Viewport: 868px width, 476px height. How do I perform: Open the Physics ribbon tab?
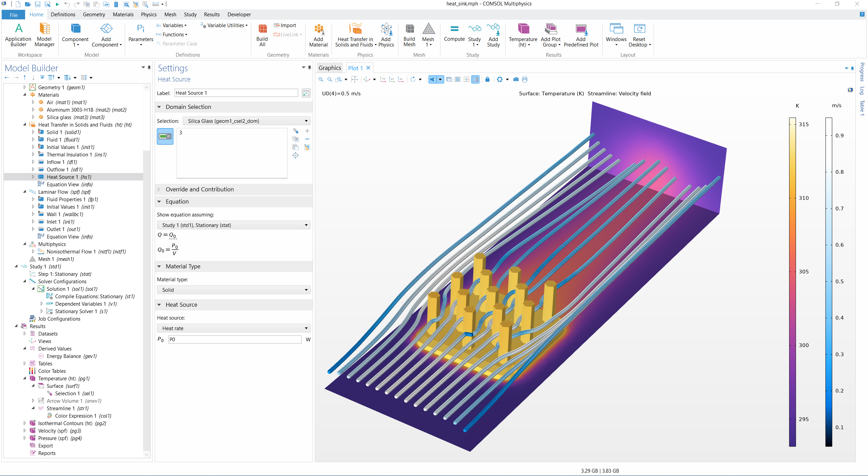[149, 15]
